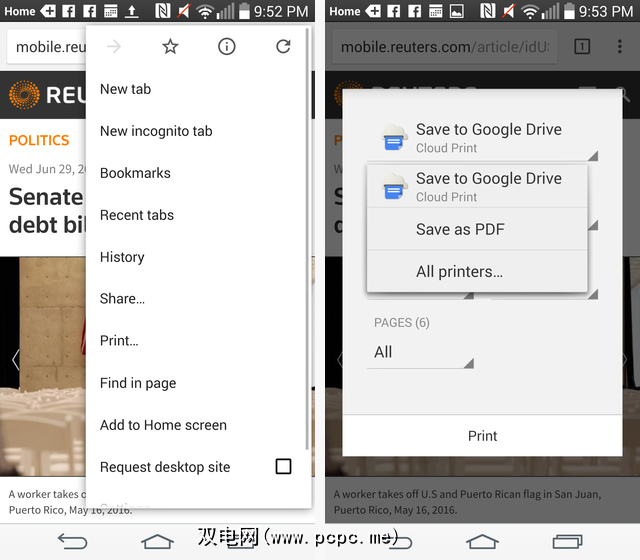This screenshot has height=560, width=640.
Task: Choose Save as PDF option
Action: [x=460, y=229]
